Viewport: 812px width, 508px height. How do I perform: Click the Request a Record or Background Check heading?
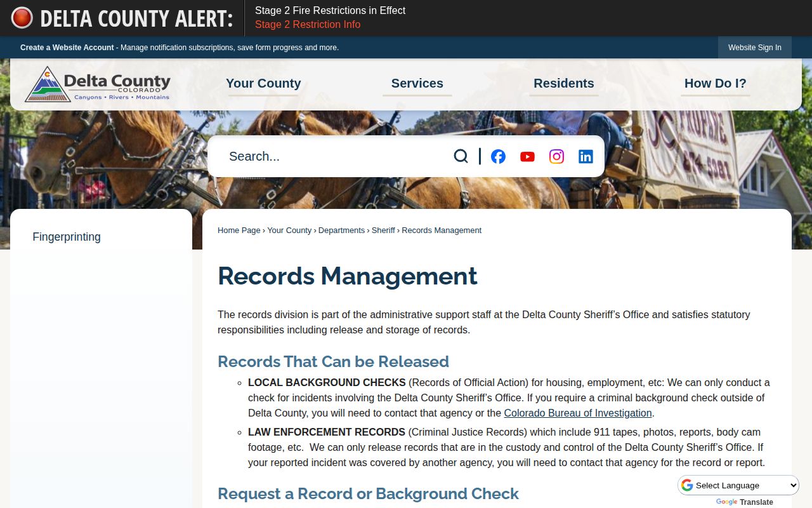pyautogui.click(x=368, y=493)
